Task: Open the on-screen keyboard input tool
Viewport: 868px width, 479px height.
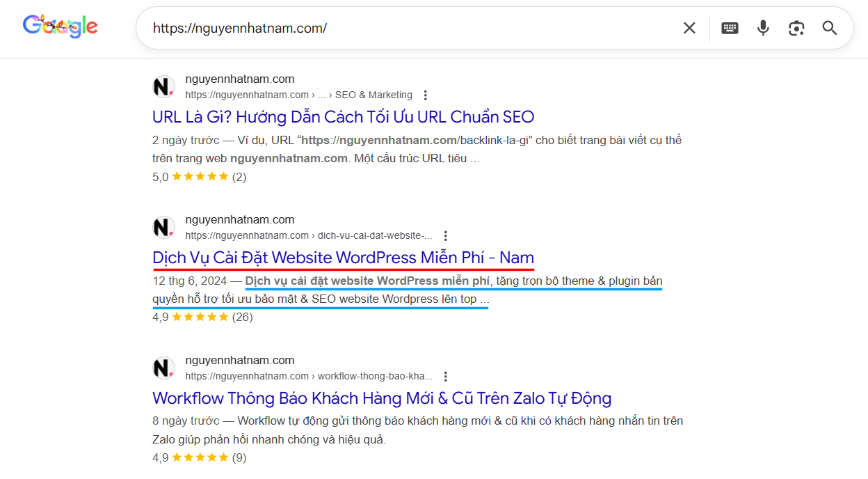Action: click(730, 28)
